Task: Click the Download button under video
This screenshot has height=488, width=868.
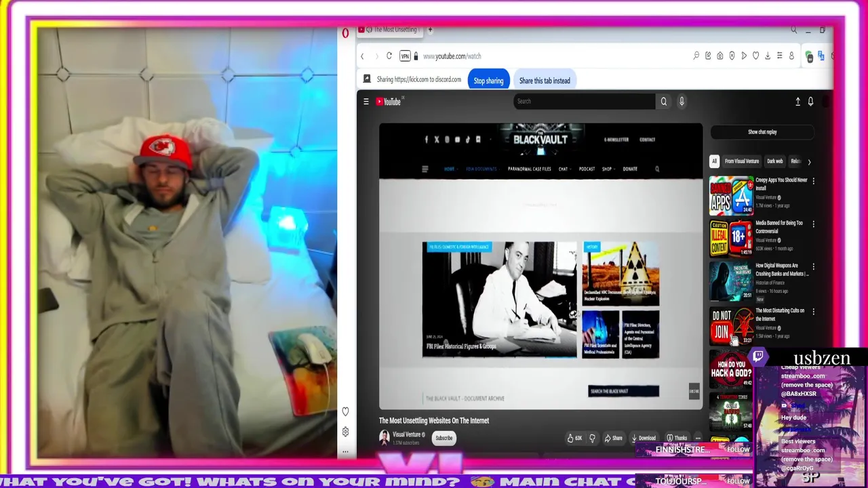Action: tap(644, 439)
